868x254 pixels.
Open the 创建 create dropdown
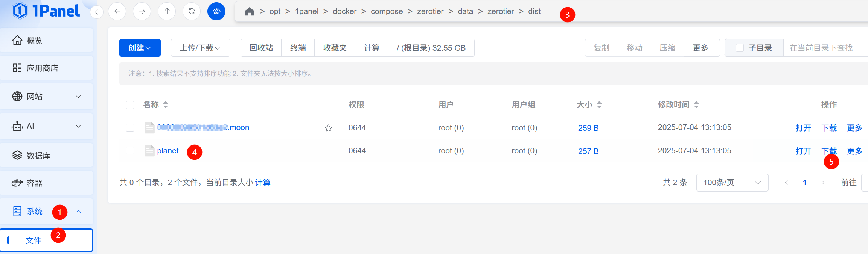[x=140, y=48]
